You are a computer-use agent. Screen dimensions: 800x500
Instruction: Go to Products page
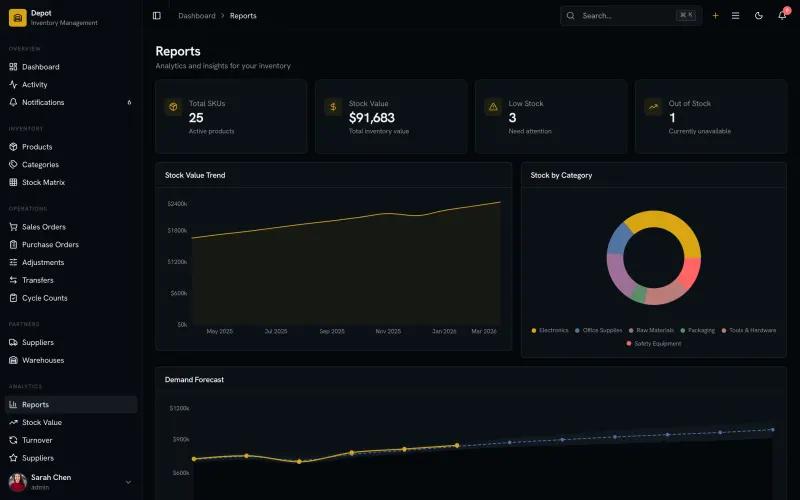click(70, 147)
